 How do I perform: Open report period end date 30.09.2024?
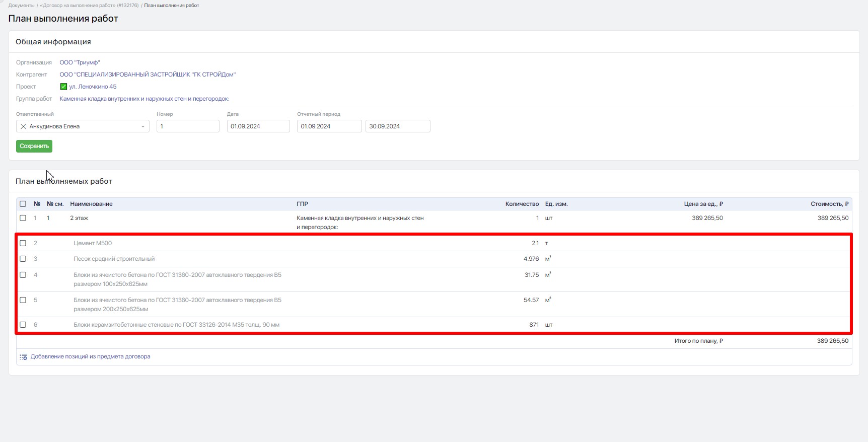click(x=398, y=126)
